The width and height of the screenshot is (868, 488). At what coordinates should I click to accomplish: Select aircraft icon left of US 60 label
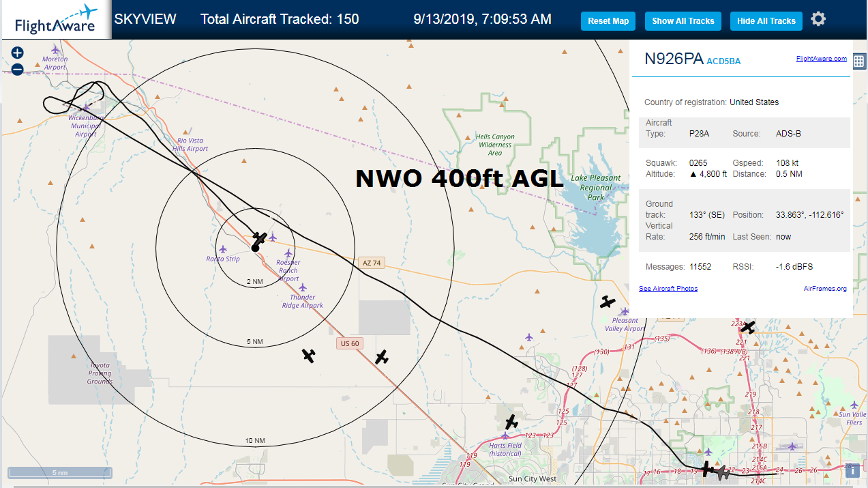[x=309, y=356]
